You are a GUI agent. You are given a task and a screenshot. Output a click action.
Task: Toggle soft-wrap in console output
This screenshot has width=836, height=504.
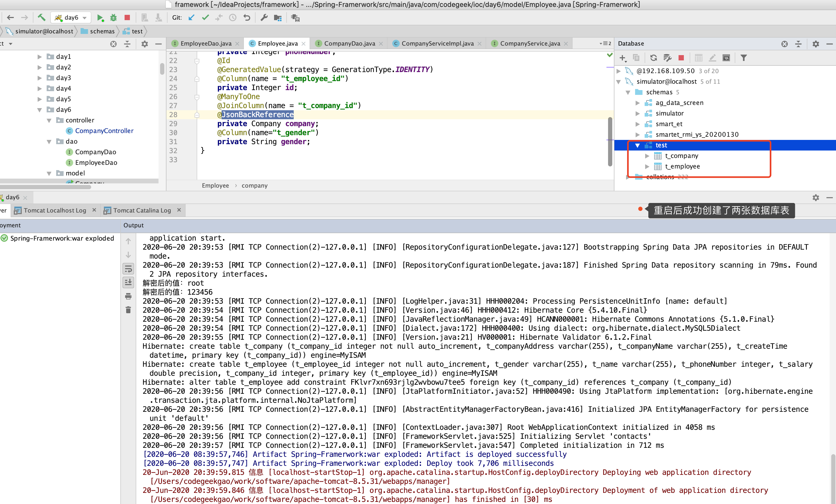click(128, 269)
